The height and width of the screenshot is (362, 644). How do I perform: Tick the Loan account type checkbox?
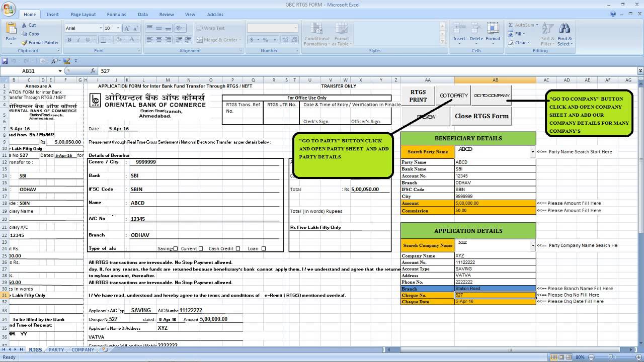(x=264, y=248)
